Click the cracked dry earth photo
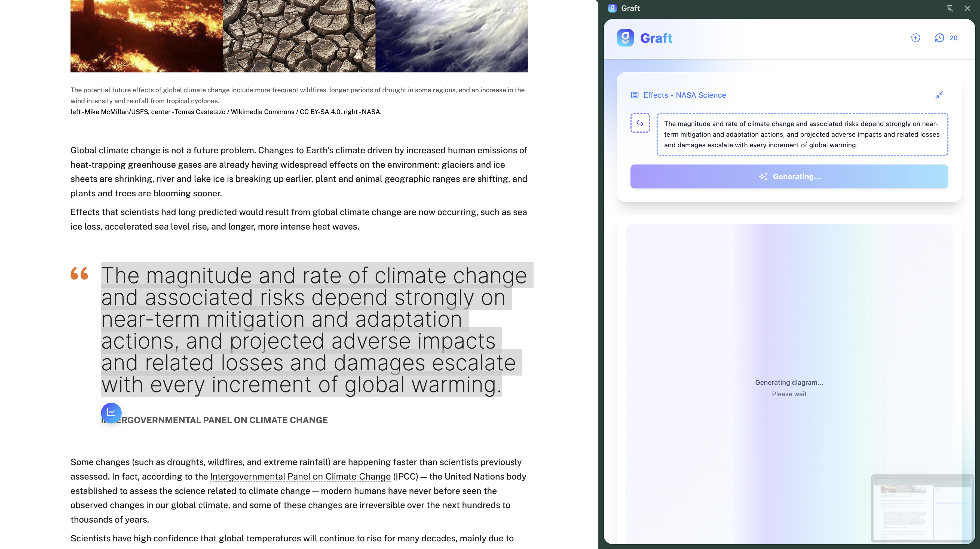Screen dimensions: 980x549 tap(299, 36)
